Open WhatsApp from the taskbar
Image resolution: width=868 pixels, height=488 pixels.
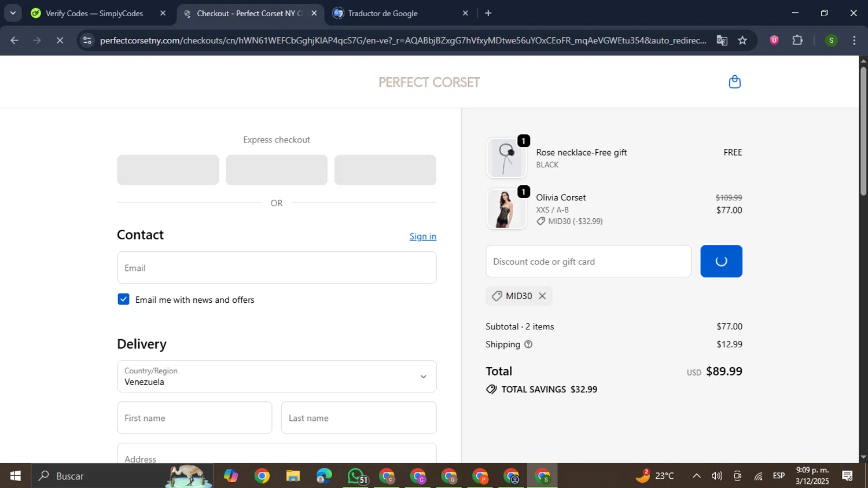(x=356, y=476)
